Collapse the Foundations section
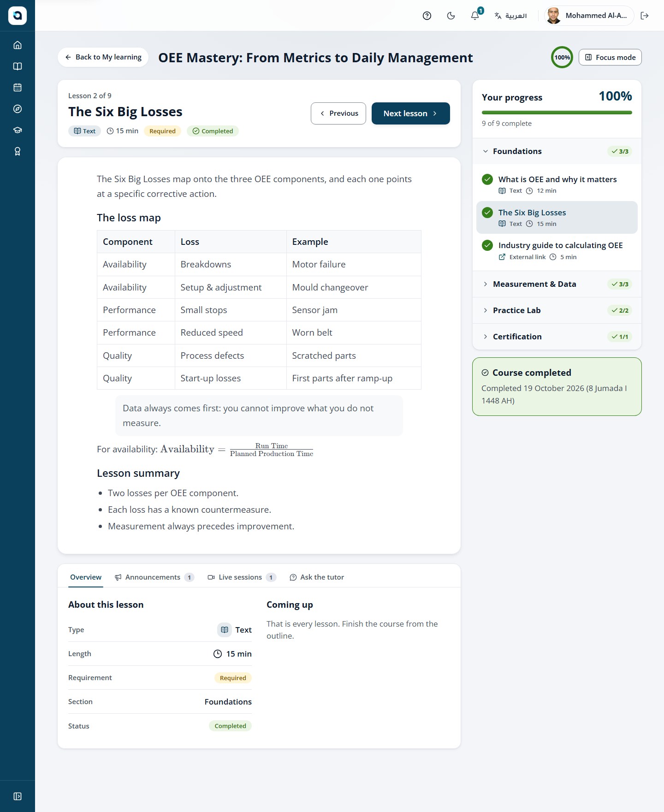664x812 pixels. (557, 151)
